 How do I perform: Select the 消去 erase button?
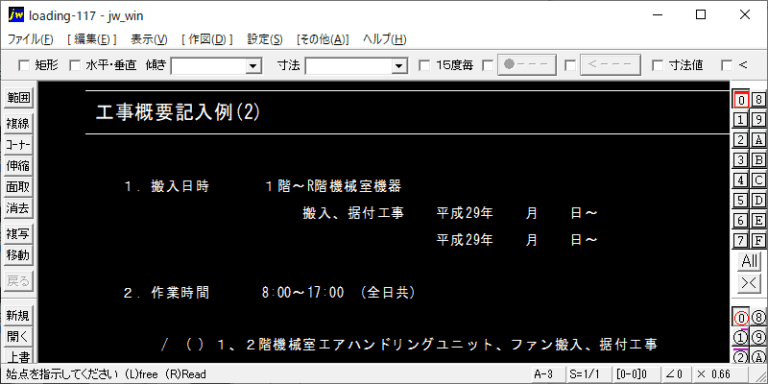(18, 208)
